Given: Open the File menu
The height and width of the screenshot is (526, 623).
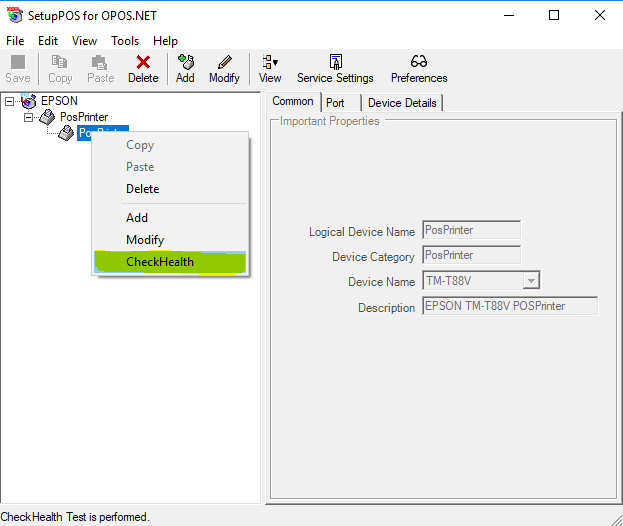Looking at the screenshot, I should pos(15,41).
